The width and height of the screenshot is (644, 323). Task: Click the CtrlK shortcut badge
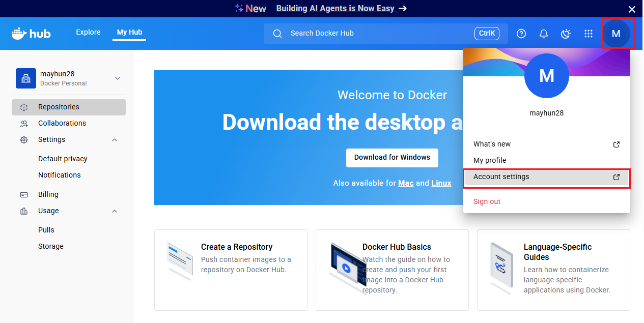point(487,34)
